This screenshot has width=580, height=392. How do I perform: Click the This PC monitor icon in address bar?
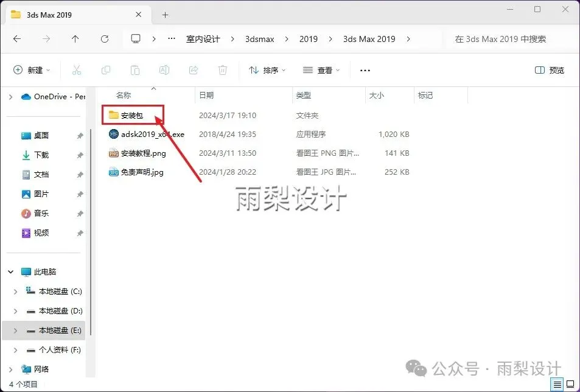coord(136,38)
